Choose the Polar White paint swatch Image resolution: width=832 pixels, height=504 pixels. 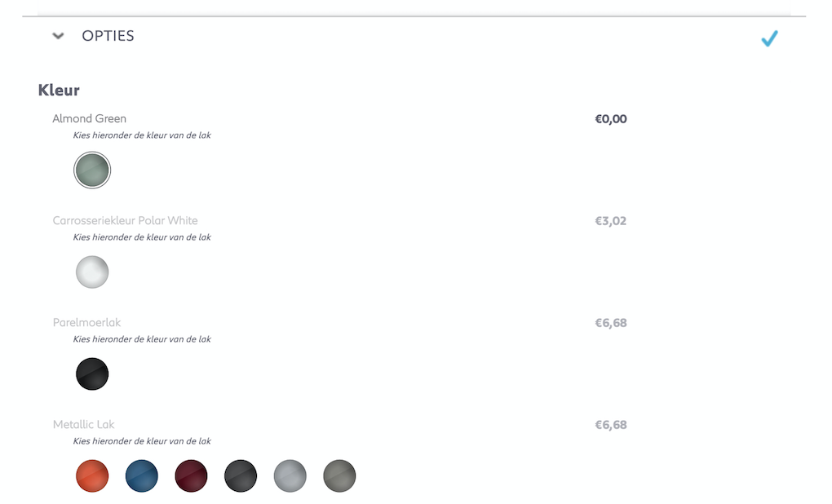point(92,272)
